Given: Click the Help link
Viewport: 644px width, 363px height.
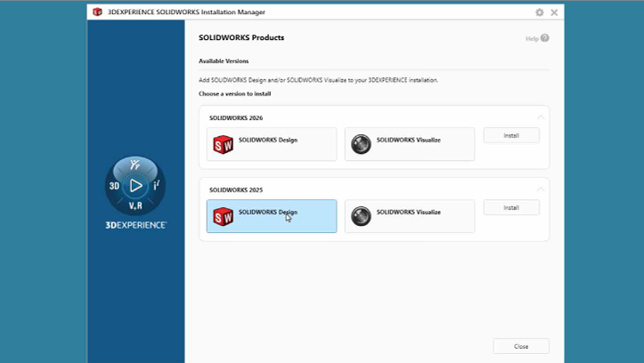Looking at the screenshot, I should click(532, 38).
